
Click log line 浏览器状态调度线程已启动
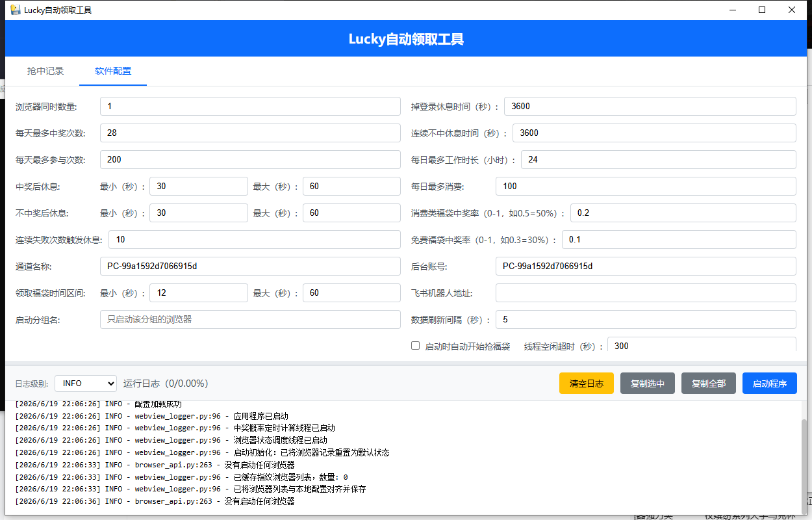pos(171,440)
